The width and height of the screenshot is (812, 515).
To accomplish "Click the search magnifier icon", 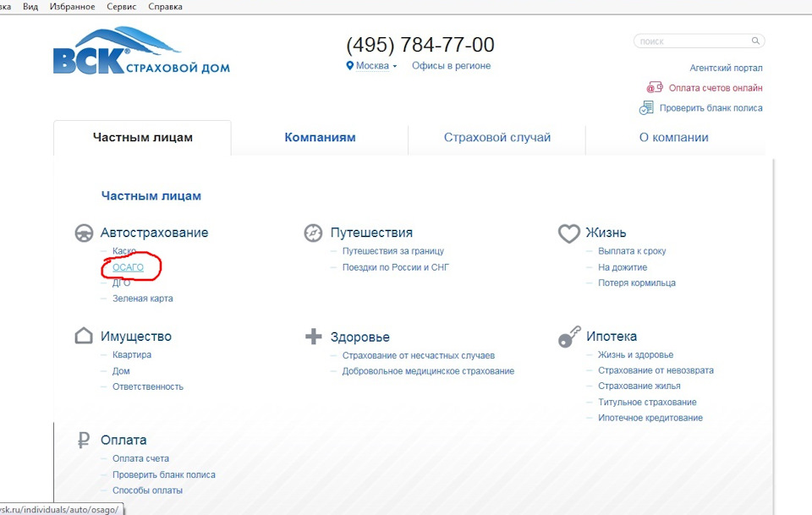I will 755,41.
